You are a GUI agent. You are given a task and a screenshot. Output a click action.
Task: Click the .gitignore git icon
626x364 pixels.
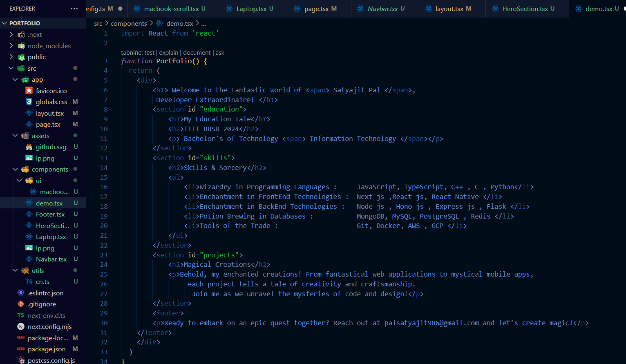(x=21, y=304)
